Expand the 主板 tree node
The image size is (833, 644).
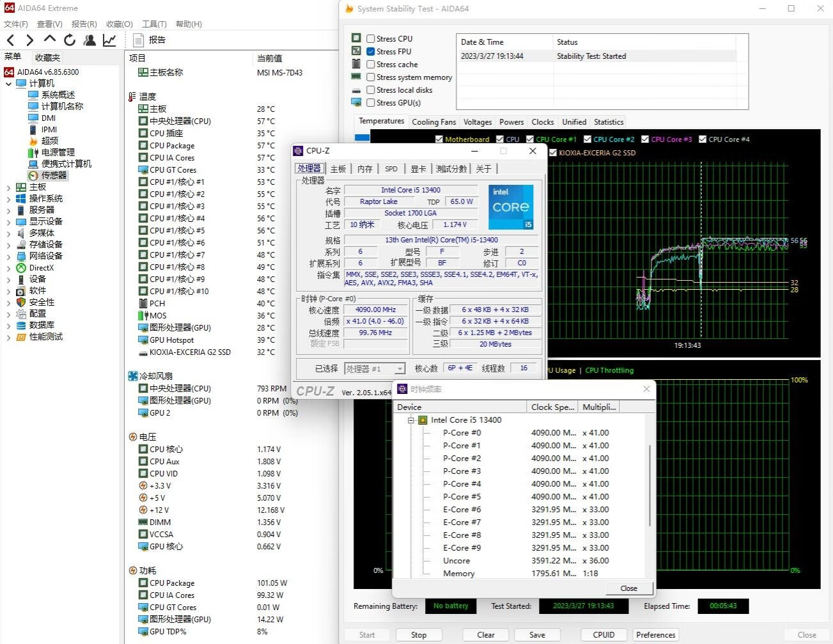[x=8, y=187]
